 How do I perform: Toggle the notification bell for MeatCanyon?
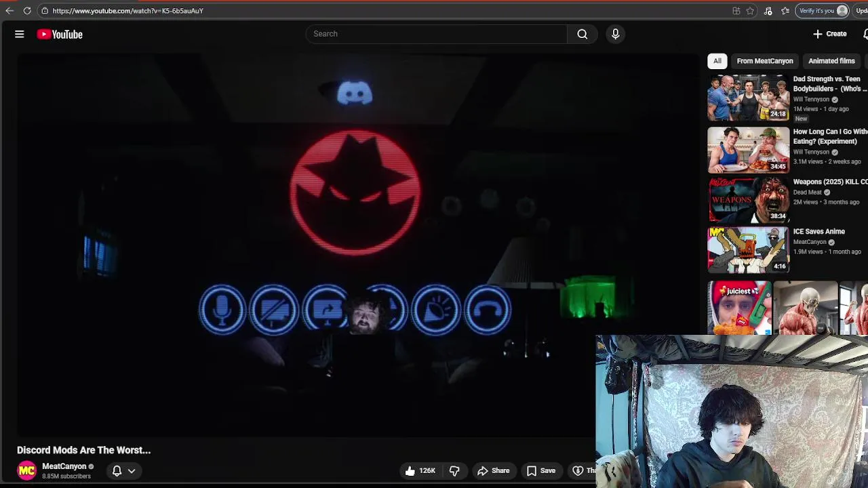coord(117,470)
